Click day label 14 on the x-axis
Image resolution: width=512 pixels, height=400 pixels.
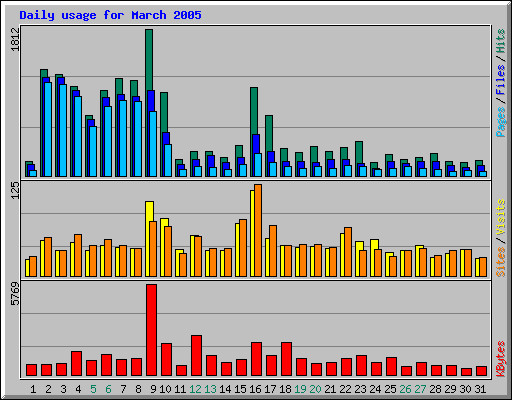pyautogui.click(x=226, y=389)
